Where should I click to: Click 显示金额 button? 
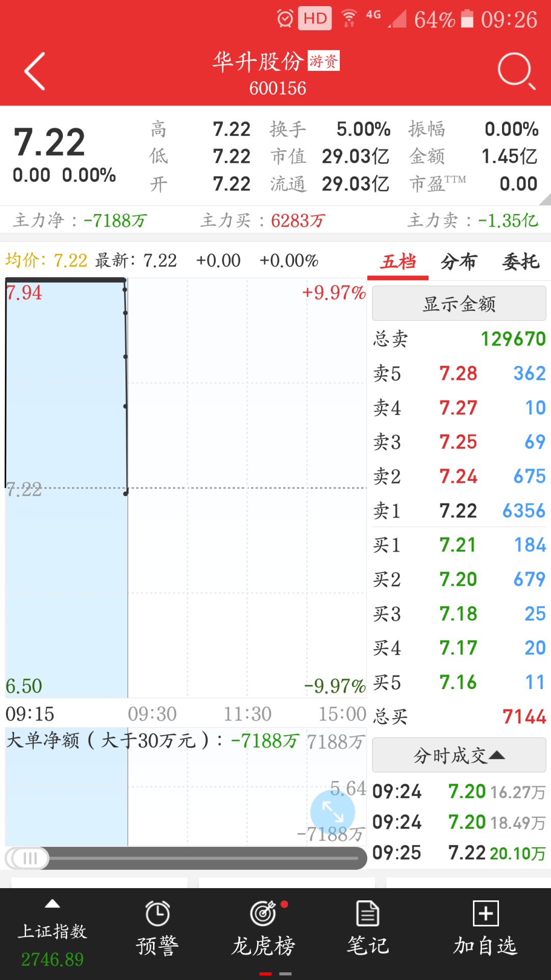click(459, 304)
